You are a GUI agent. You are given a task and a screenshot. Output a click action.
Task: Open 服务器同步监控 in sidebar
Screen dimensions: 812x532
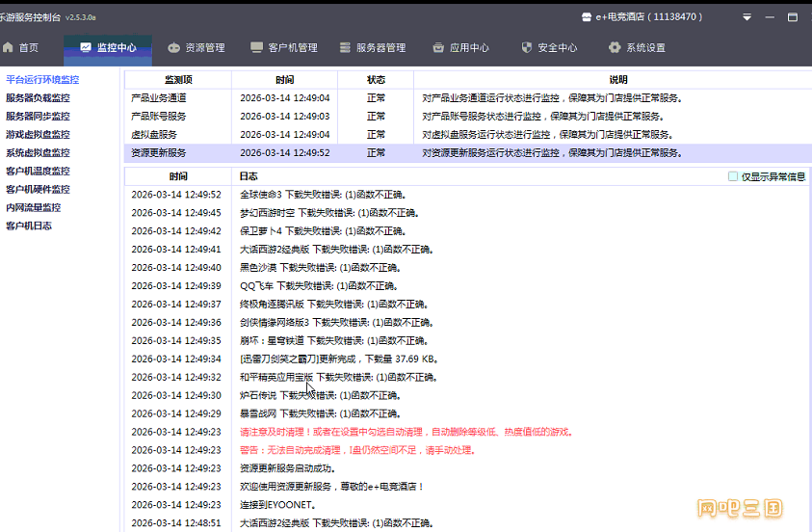tap(38, 116)
